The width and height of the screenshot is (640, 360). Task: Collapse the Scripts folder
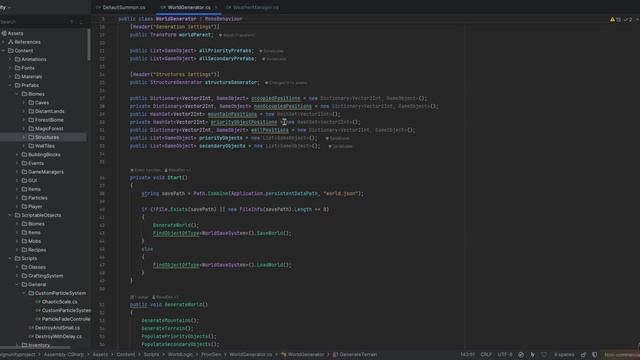10,258
